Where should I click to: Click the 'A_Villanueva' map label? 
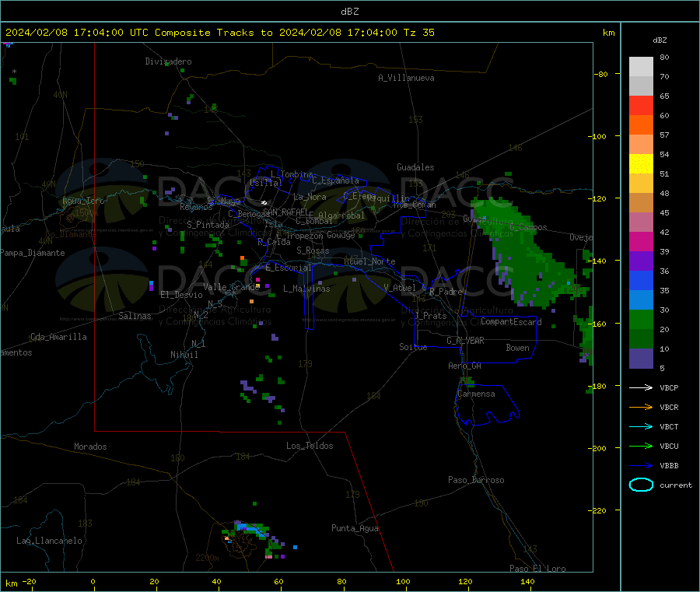[x=406, y=78]
